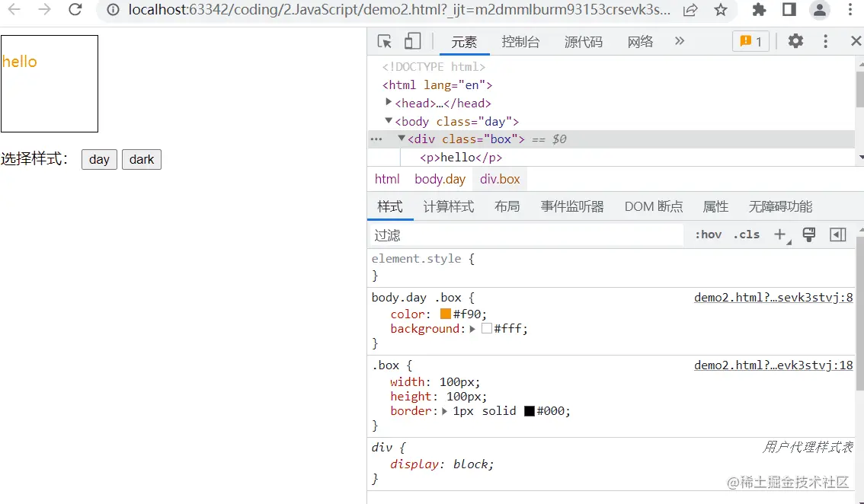Show more DevTools tabs with chevrons

click(680, 41)
